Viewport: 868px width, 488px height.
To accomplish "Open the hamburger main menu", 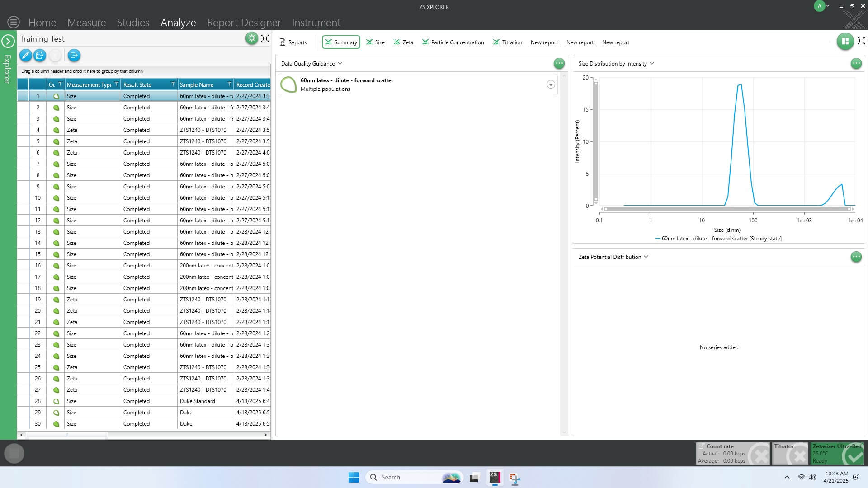I will (14, 22).
